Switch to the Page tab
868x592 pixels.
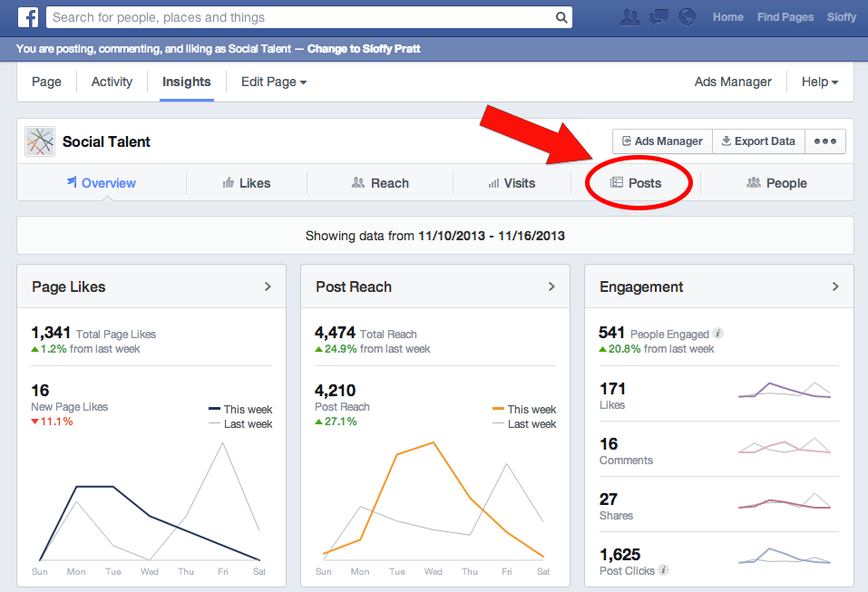pos(46,82)
